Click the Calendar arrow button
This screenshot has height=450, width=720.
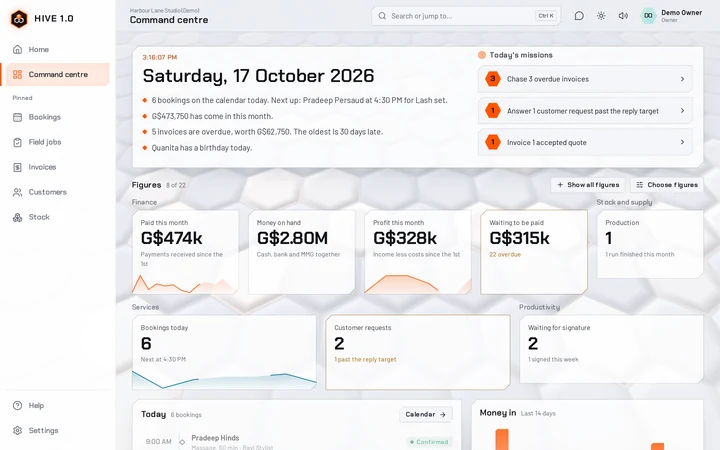point(426,414)
